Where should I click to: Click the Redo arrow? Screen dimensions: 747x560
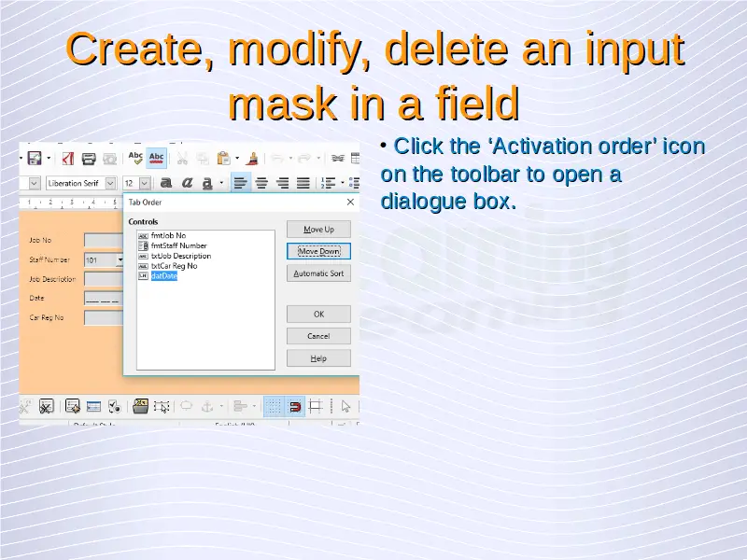(x=304, y=158)
